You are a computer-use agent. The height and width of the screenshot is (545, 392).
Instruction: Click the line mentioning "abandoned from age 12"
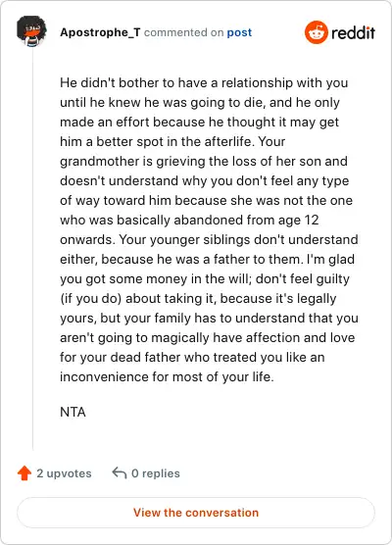click(x=189, y=221)
